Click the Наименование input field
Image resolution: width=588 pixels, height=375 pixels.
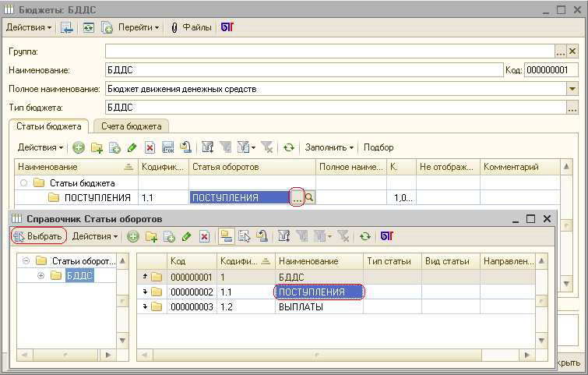tap(304, 70)
